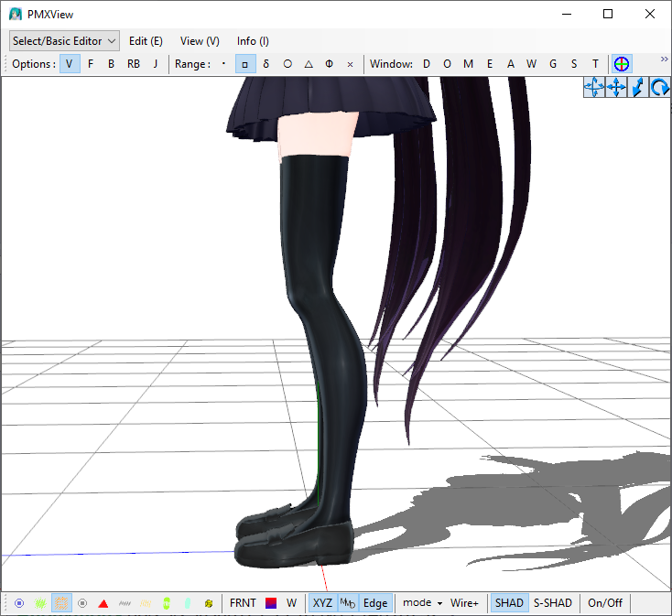Screen dimensions: 672x616
Task: Open window O from toolbar
Action: coord(447,64)
